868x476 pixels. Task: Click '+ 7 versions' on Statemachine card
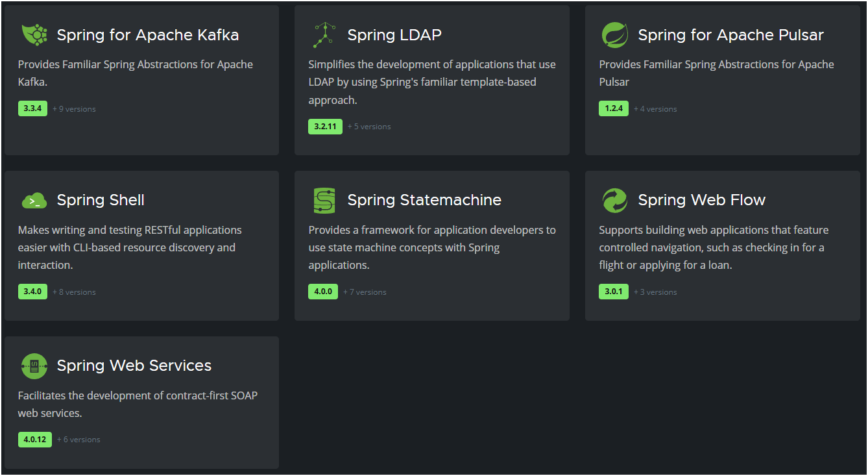pos(365,292)
